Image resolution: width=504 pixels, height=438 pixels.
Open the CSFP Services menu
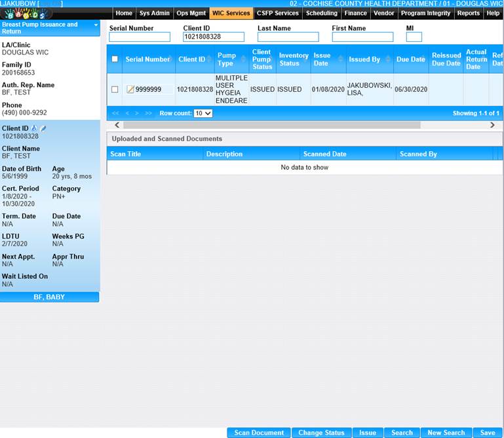click(x=278, y=13)
